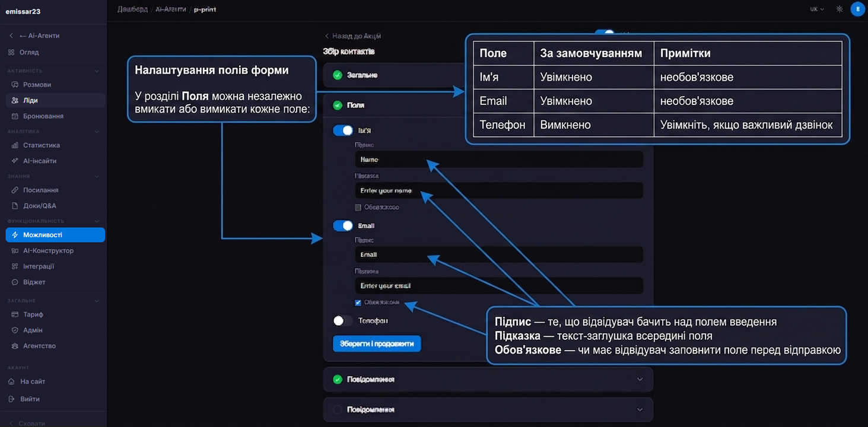Toggle theme with sun icon

pos(840,9)
